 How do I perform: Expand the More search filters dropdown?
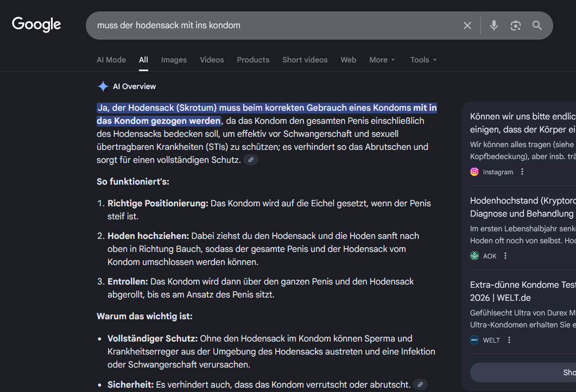point(382,60)
